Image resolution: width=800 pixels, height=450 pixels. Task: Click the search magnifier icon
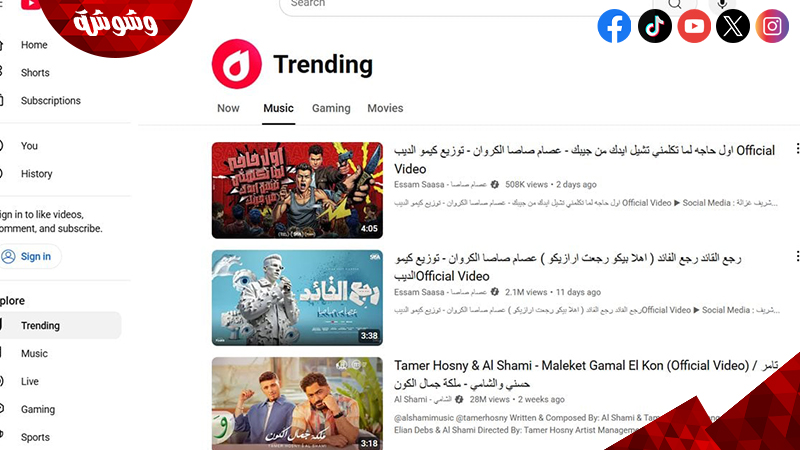point(674,5)
